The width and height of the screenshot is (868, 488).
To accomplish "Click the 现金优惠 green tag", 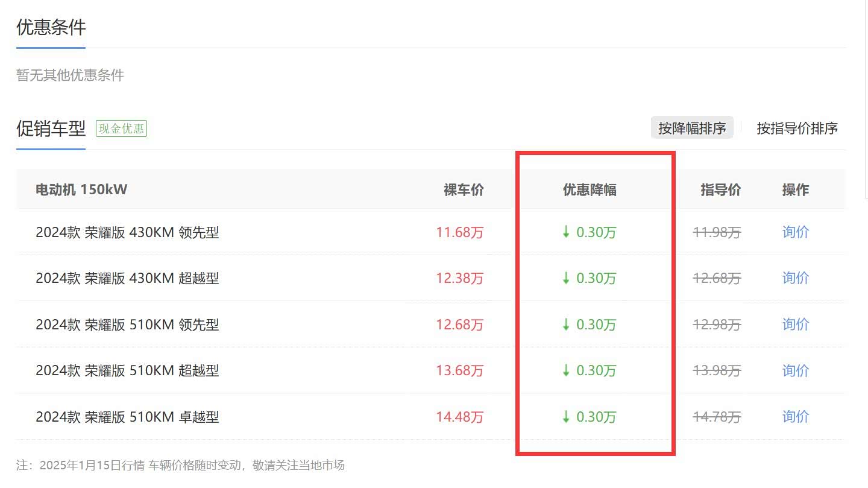I will tap(121, 128).
